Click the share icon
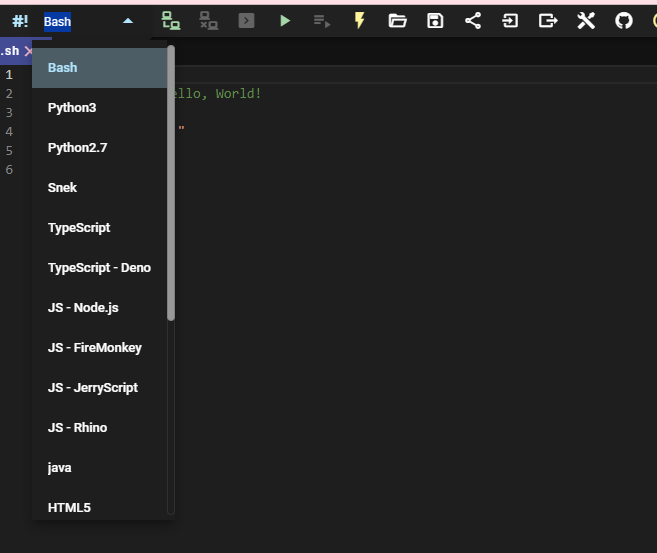Image resolution: width=657 pixels, height=553 pixels. click(473, 21)
